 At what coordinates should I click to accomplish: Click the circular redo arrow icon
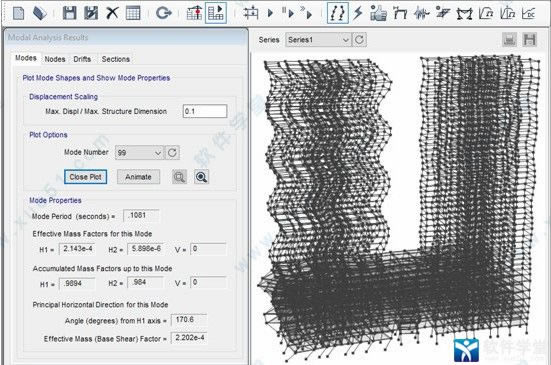point(164,13)
